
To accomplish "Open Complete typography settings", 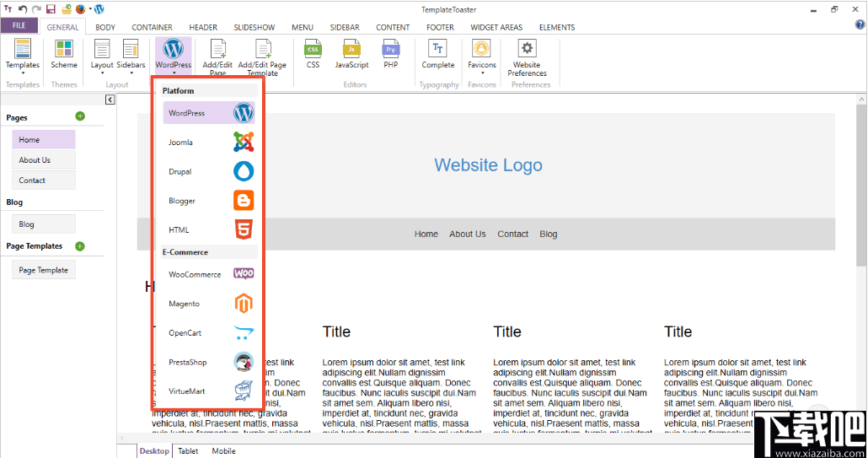I will pyautogui.click(x=438, y=54).
